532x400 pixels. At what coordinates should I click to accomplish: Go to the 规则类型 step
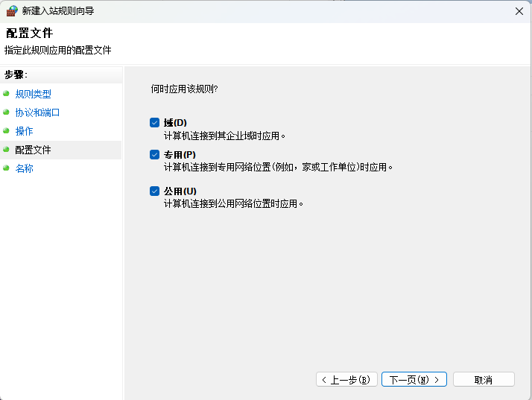click(x=34, y=94)
